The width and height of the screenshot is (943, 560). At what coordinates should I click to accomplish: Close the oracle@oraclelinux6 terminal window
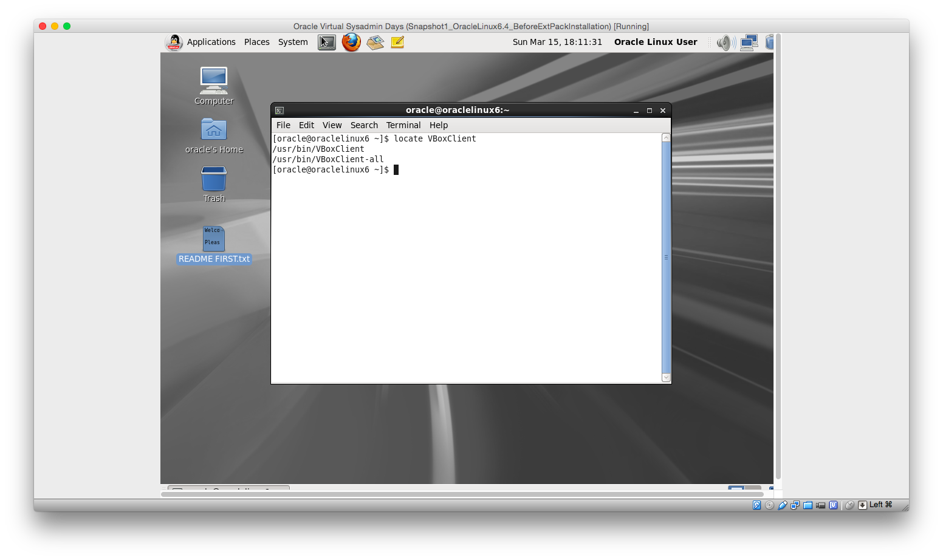point(663,111)
